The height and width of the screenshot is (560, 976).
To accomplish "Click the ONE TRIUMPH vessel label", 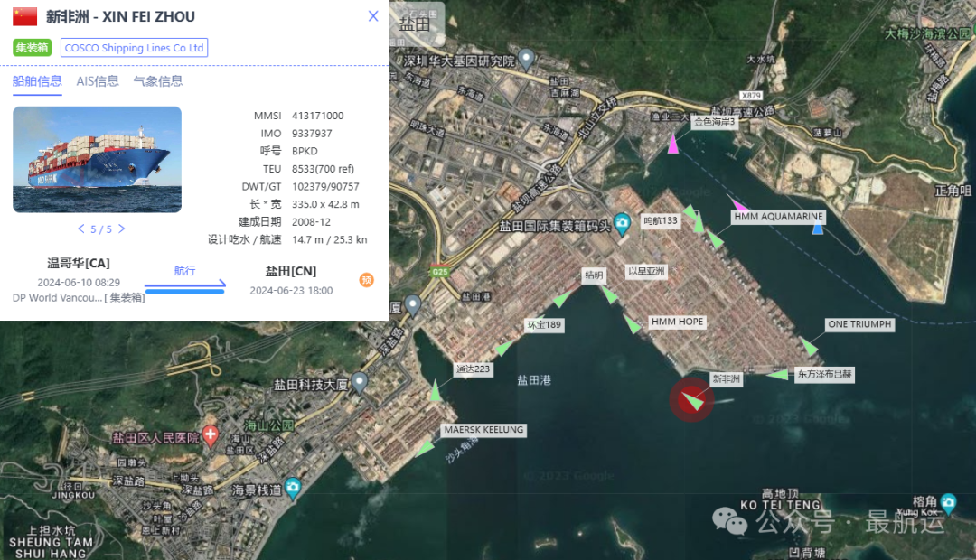I will pos(859,324).
